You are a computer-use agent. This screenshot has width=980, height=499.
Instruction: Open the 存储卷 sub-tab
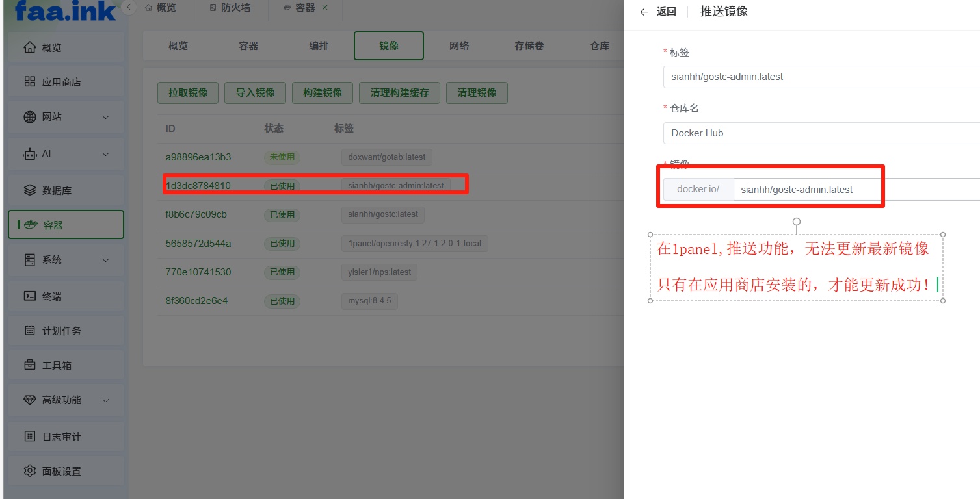529,45
